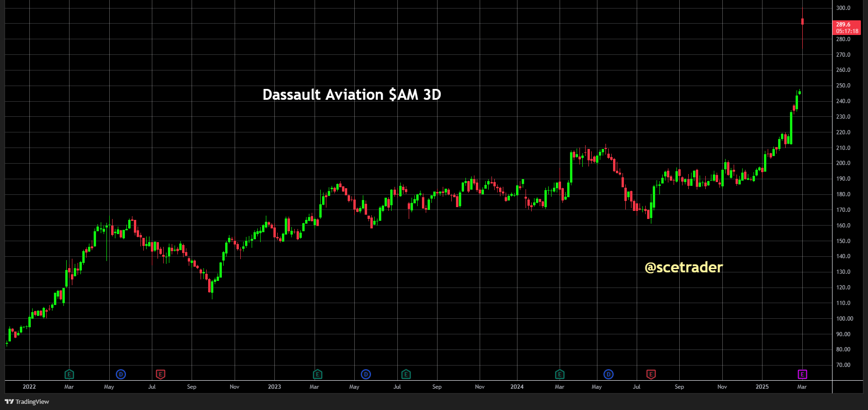Open the blue dividend marker after May 2024
The width and height of the screenshot is (868, 410).
pyautogui.click(x=608, y=375)
